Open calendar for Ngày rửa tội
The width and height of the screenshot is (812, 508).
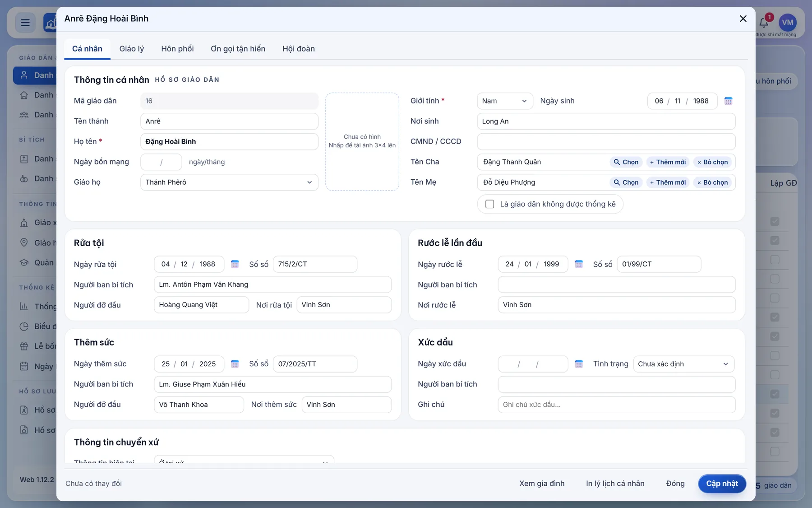click(x=235, y=264)
